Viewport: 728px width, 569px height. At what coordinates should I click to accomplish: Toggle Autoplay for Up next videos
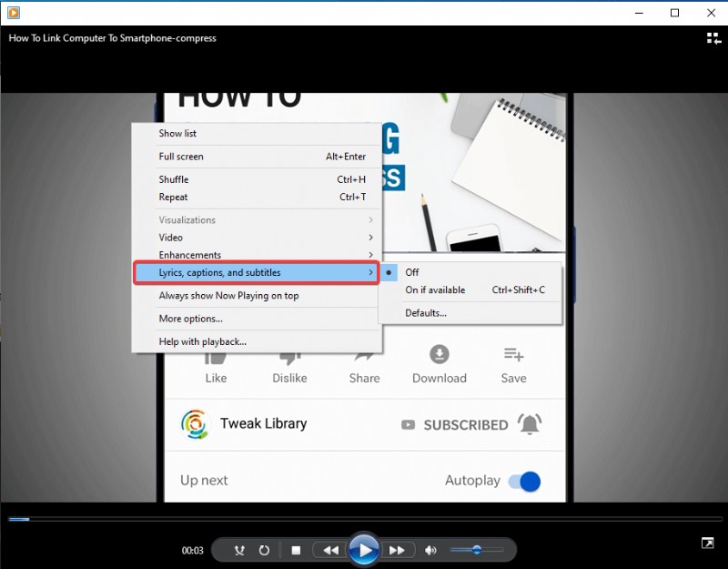click(x=523, y=481)
